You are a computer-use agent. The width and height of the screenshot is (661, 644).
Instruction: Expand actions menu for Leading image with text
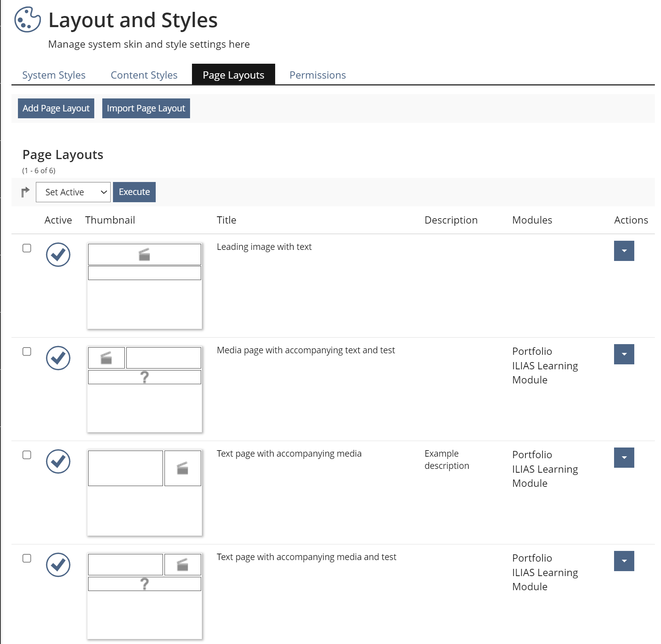(624, 251)
